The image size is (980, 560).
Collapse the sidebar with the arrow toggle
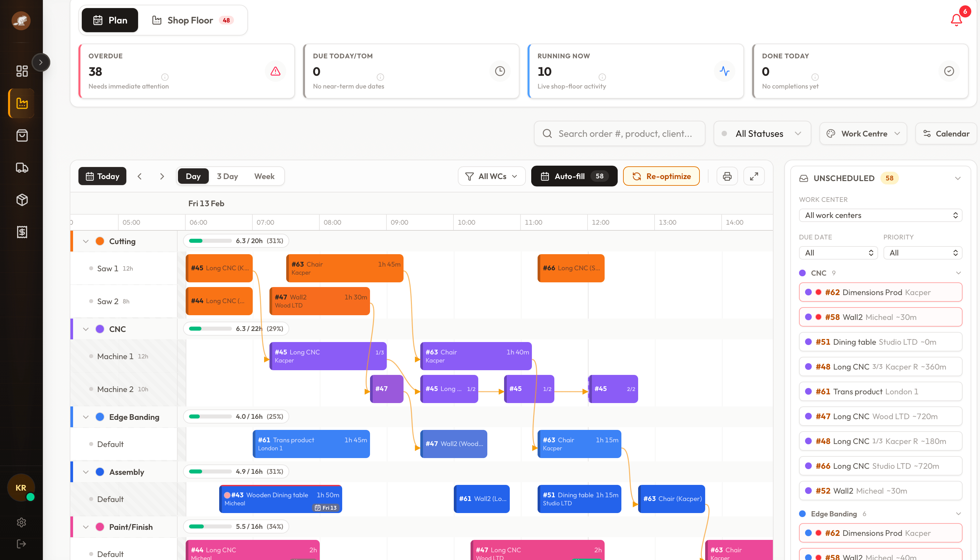41,62
